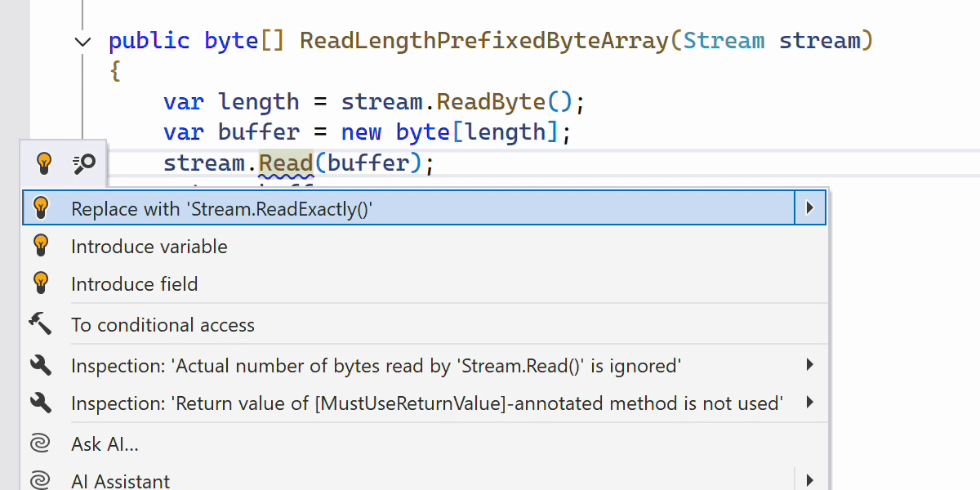Screen dimensions: 980x490
Task: Select the Ask AI... menu entry
Action: (x=105, y=444)
